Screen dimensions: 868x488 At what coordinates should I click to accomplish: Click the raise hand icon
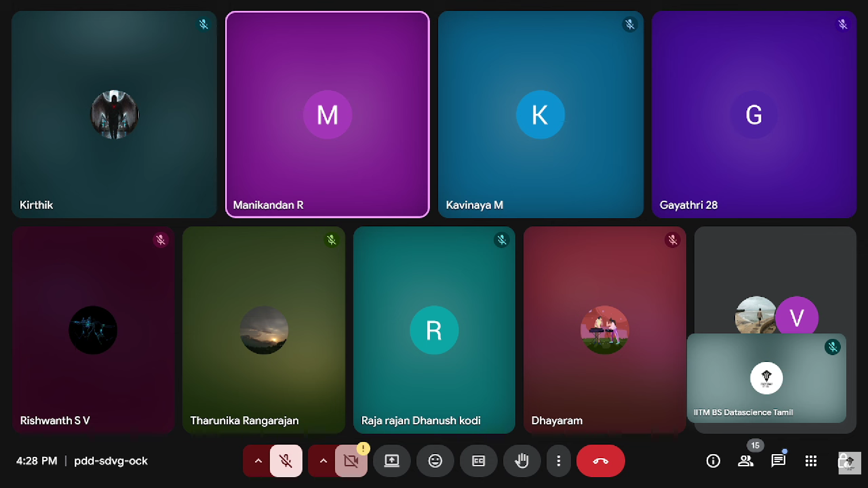(x=522, y=461)
